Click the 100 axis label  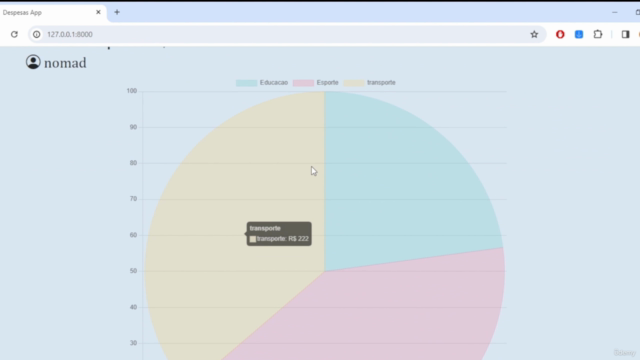click(x=131, y=91)
